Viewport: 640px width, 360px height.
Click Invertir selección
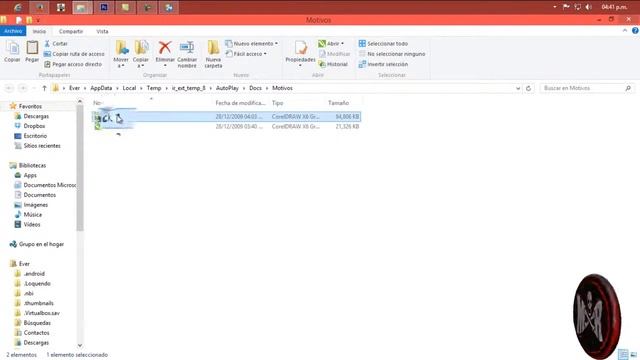coord(383,64)
